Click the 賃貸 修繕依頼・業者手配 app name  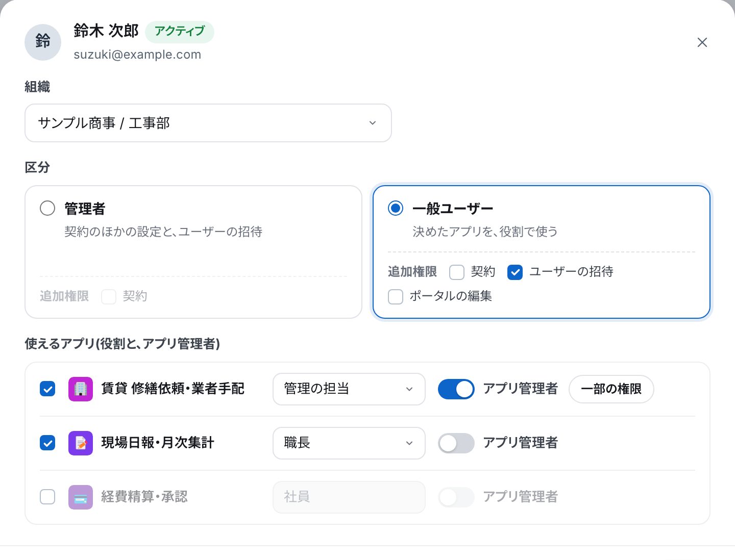tap(173, 389)
